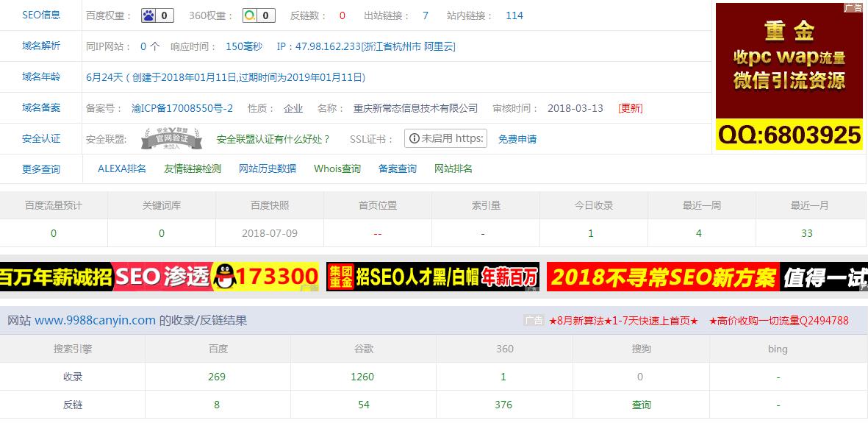This screenshot has width=868, height=423.
Task: Click the 搜狗 反链 查询 link
Action: (x=642, y=405)
